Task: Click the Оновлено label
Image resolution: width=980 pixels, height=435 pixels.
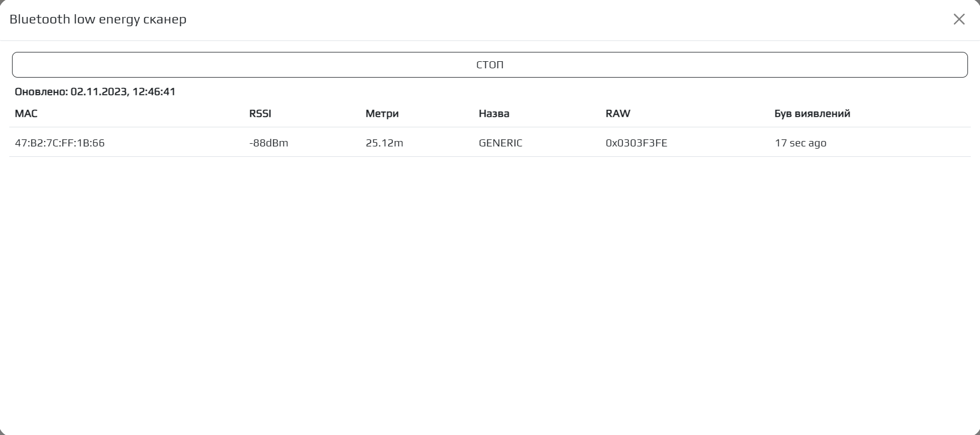Action: coord(41,92)
